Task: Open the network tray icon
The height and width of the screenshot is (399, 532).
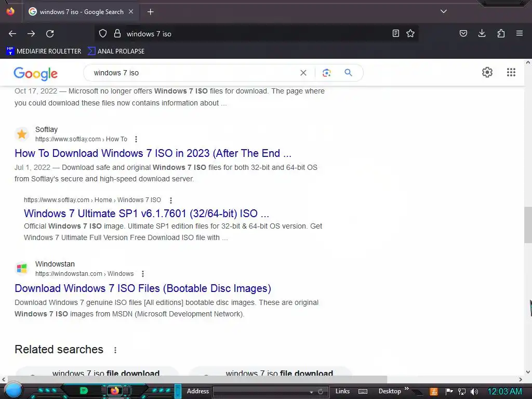Action: (x=462, y=392)
